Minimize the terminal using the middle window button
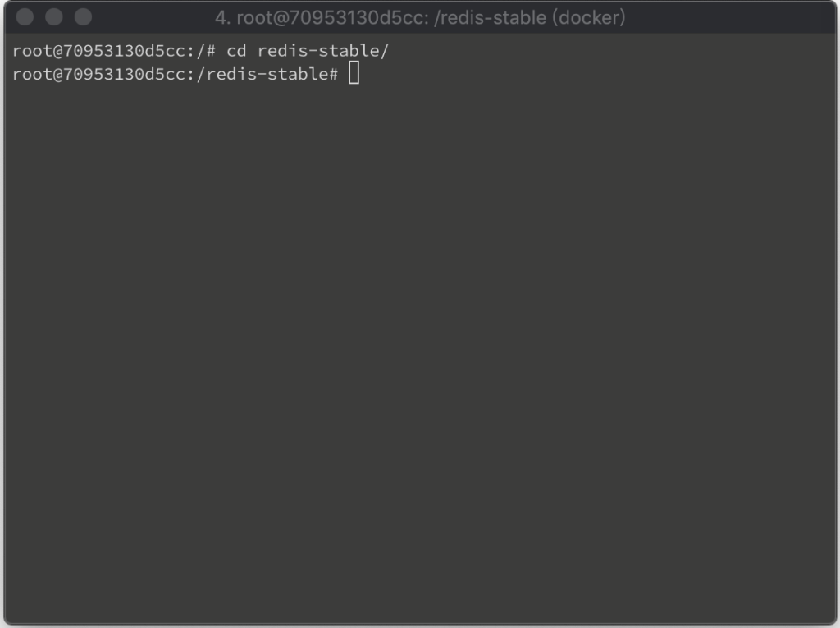This screenshot has height=628, width=840. click(54, 17)
